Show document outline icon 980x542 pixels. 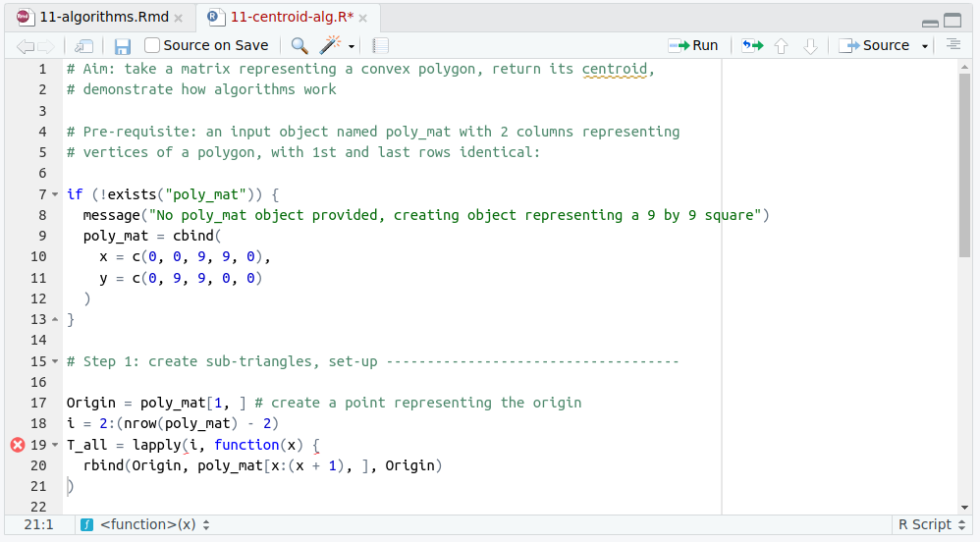click(x=953, y=45)
